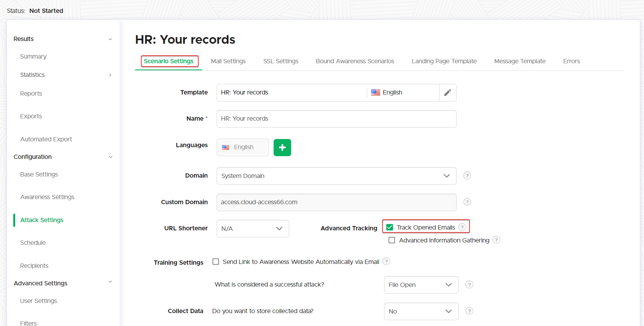This screenshot has height=326, width=644.
Task: Click help icon beside Track Opened Emails
Action: point(462,227)
